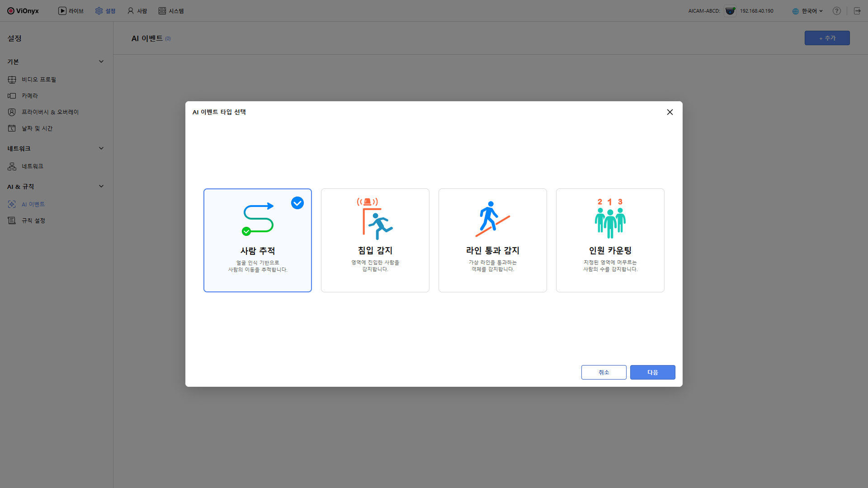
Task: Close the AI 이벤트 타입 선택 dialog
Action: [x=670, y=112]
